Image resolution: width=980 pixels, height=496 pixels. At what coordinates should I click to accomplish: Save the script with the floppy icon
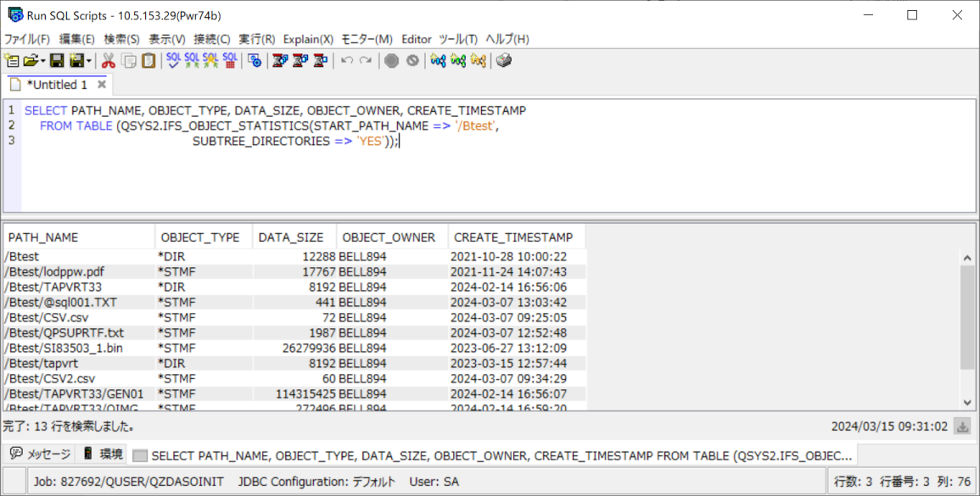(57, 60)
